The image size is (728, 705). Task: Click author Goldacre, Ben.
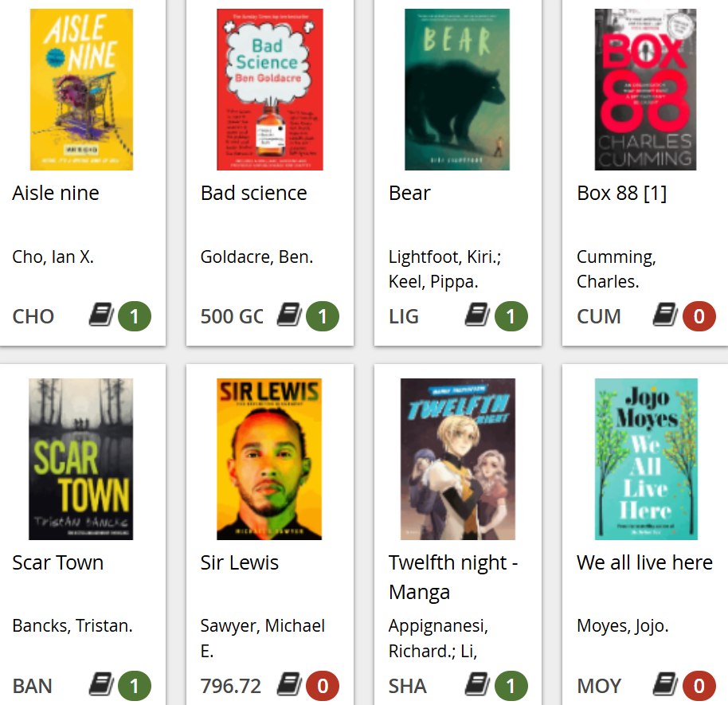256,257
